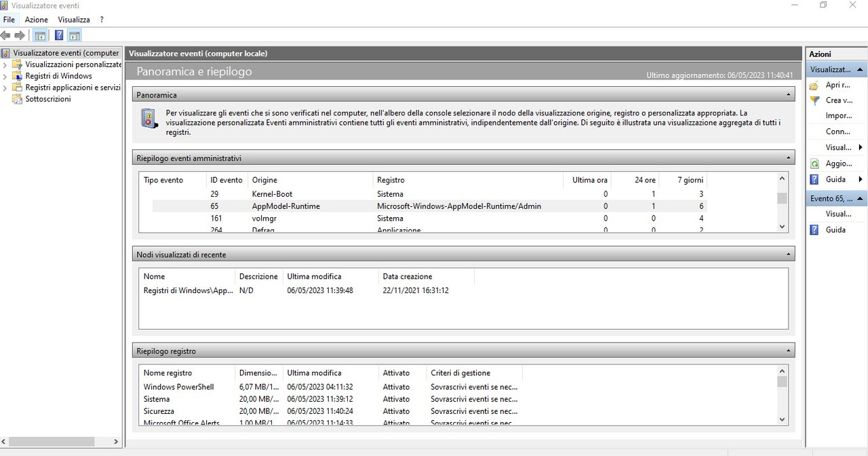The width and height of the screenshot is (868, 456).
Task: Click Visual... under the Evento 65 group
Action: (x=838, y=214)
